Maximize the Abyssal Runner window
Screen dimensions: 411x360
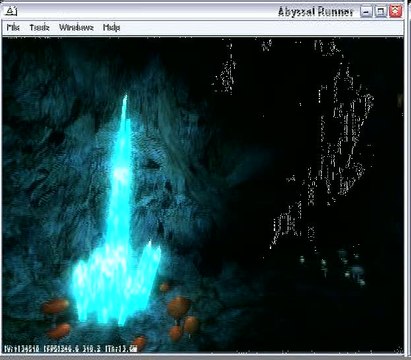381,12
